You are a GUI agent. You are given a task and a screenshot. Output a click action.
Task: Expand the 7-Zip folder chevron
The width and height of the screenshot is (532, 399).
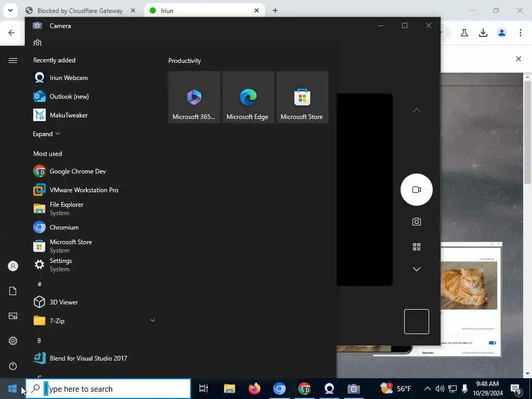click(153, 321)
